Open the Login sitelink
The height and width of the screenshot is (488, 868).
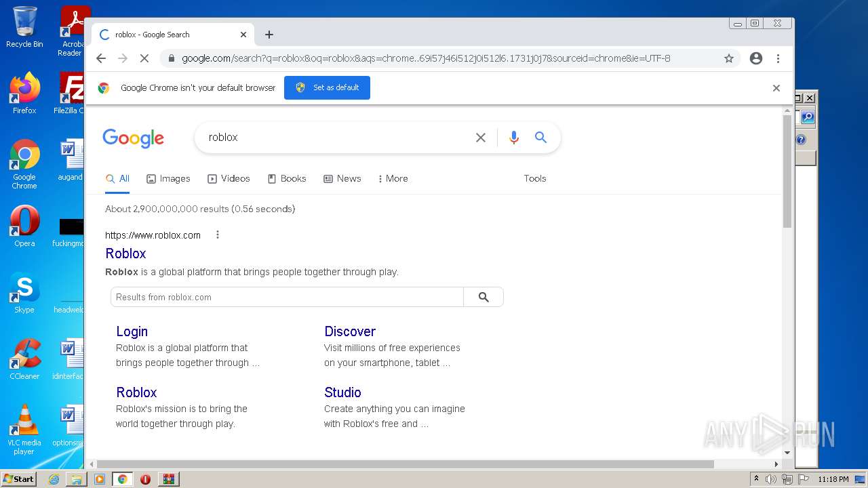[132, 331]
